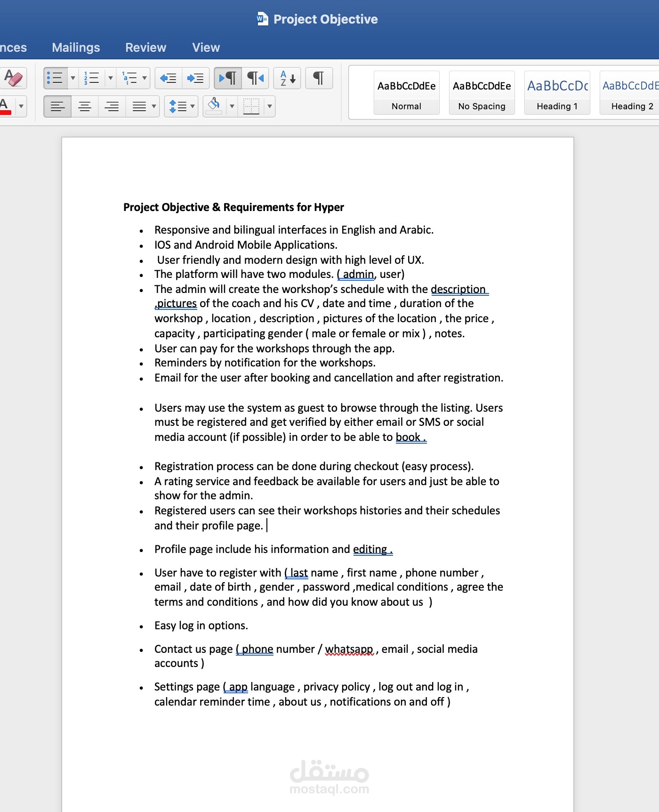The height and width of the screenshot is (812, 659).
Task: Click 'Email for the user after booking' line
Action: (329, 378)
